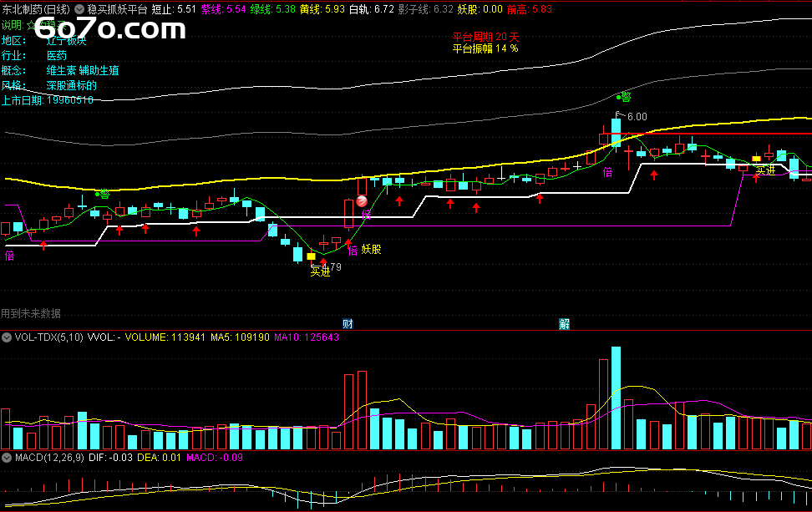Viewport: 812px width, 512px height.
Task: Click the 倍 marker under the first candles
Action: pyautogui.click(x=9, y=256)
